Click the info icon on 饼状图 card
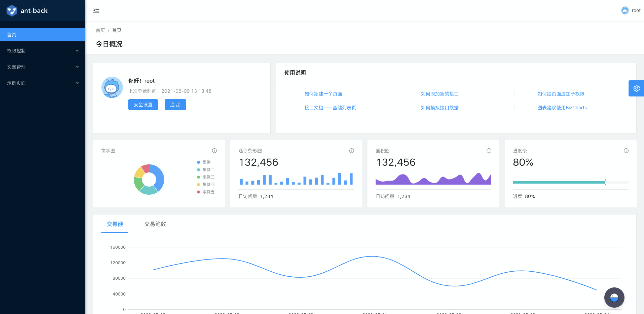 click(214, 151)
